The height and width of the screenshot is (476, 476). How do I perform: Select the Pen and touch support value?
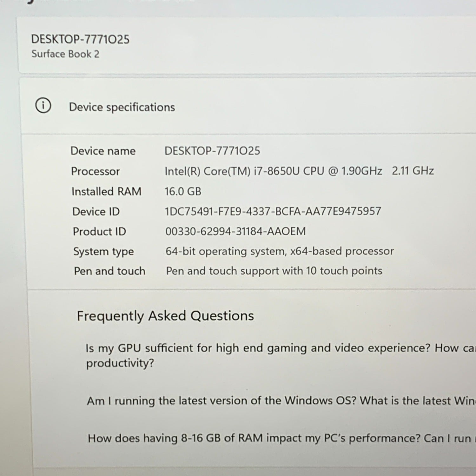point(274,271)
